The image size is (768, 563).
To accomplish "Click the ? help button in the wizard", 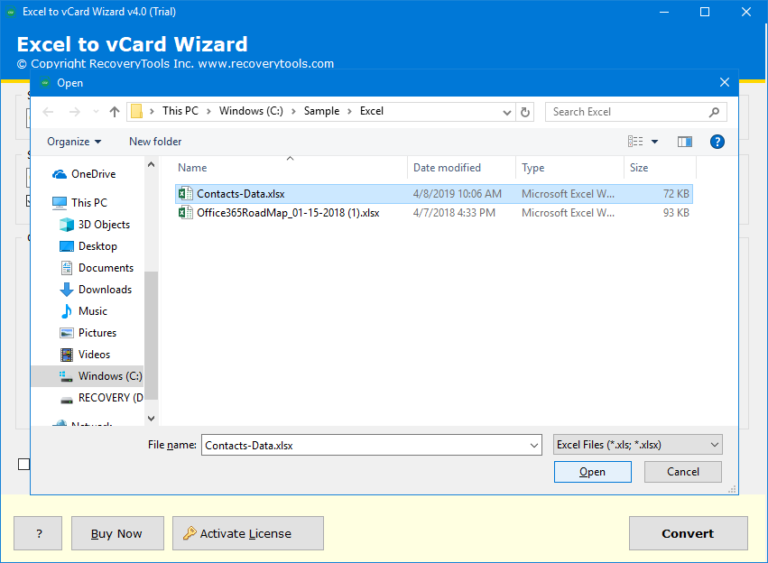I will pos(38,533).
